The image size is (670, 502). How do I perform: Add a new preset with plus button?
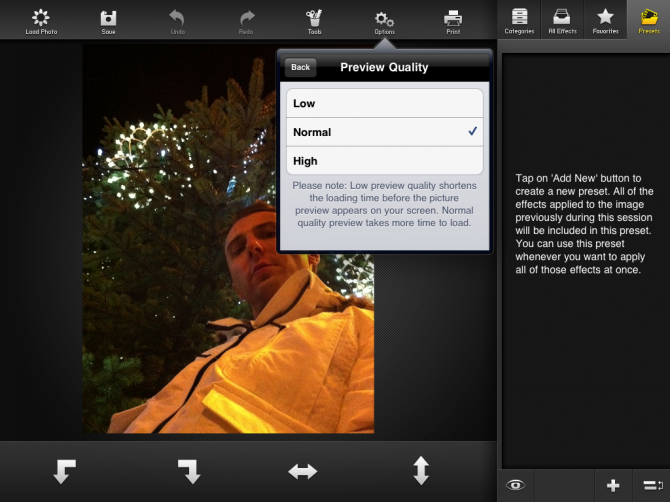(613, 485)
